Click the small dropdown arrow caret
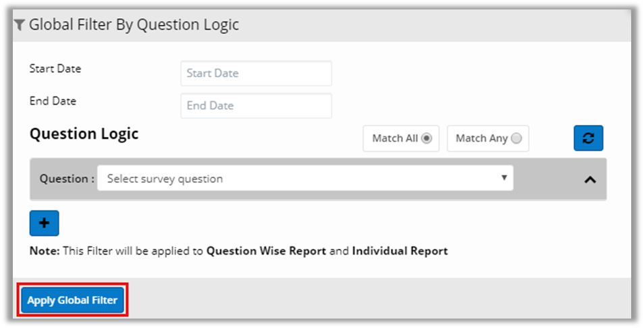The width and height of the screenshot is (644, 328). 504,178
